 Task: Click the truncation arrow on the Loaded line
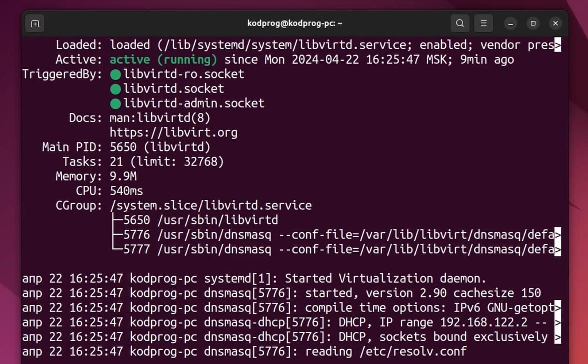(558, 45)
